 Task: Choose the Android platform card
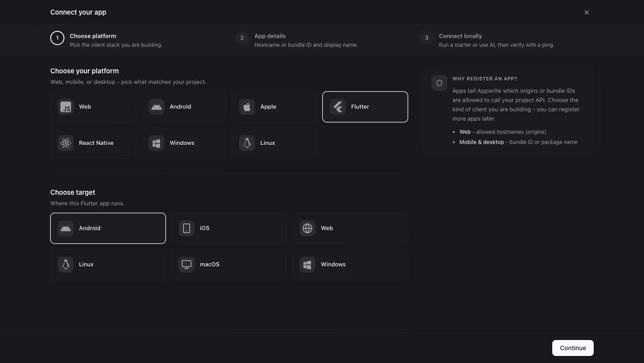click(183, 107)
